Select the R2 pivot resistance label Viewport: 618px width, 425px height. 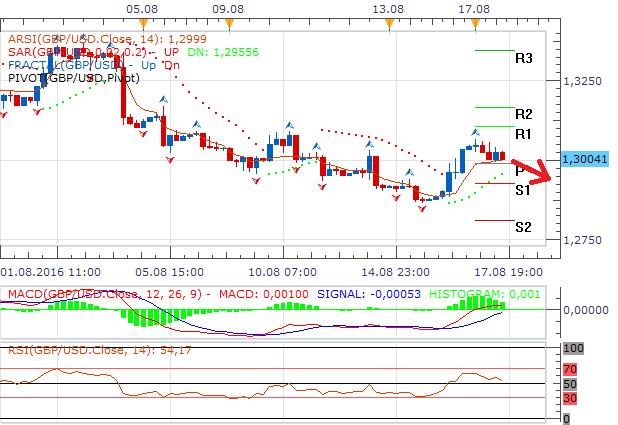(523, 114)
